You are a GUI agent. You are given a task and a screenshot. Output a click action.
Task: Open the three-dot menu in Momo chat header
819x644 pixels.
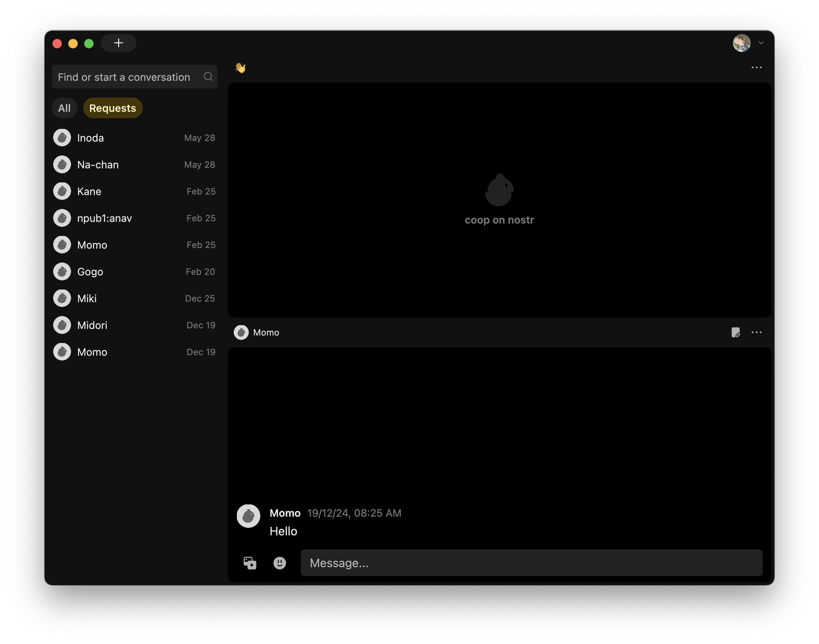tap(756, 332)
